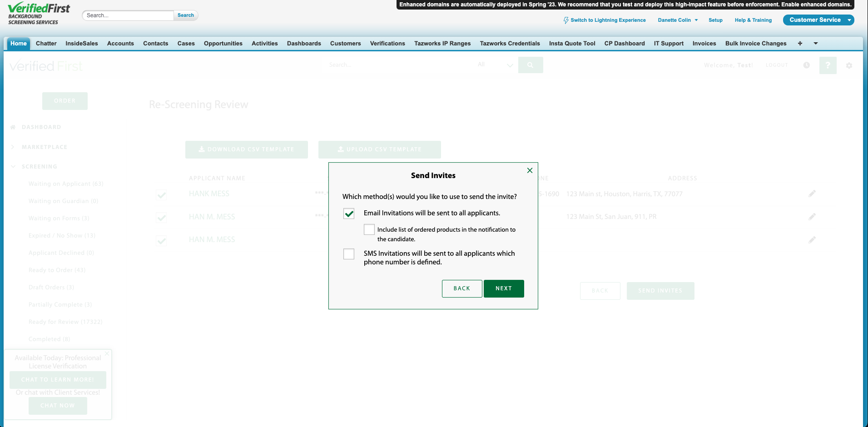Open the All search filter dropdown
Screen dimensions: 868x427
coord(495,65)
